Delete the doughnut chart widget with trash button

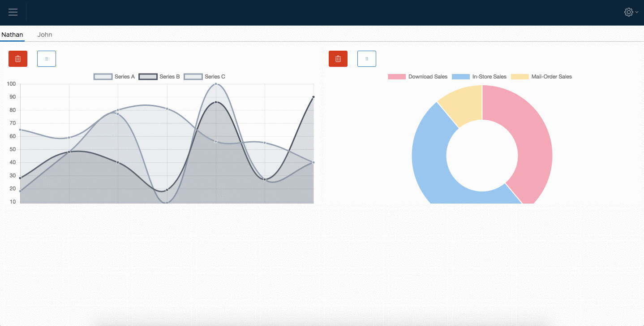tap(338, 59)
